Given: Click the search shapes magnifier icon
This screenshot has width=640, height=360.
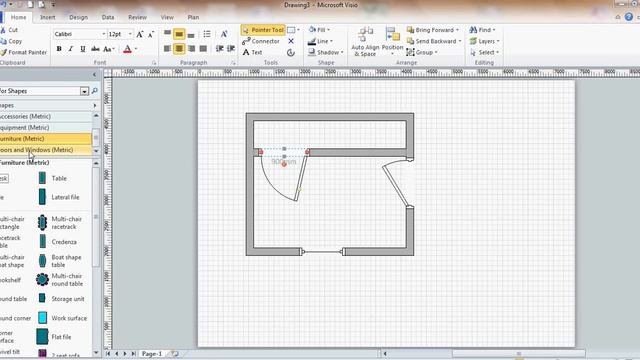Looking at the screenshot, I should 95,91.
